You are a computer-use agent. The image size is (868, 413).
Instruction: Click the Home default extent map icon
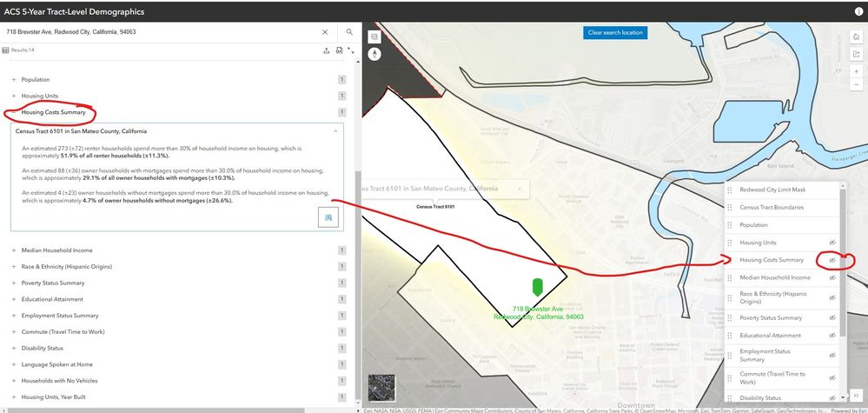point(857,37)
